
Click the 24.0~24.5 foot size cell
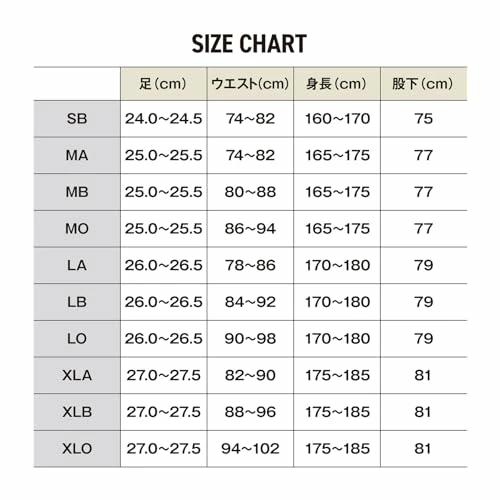[164, 119]
